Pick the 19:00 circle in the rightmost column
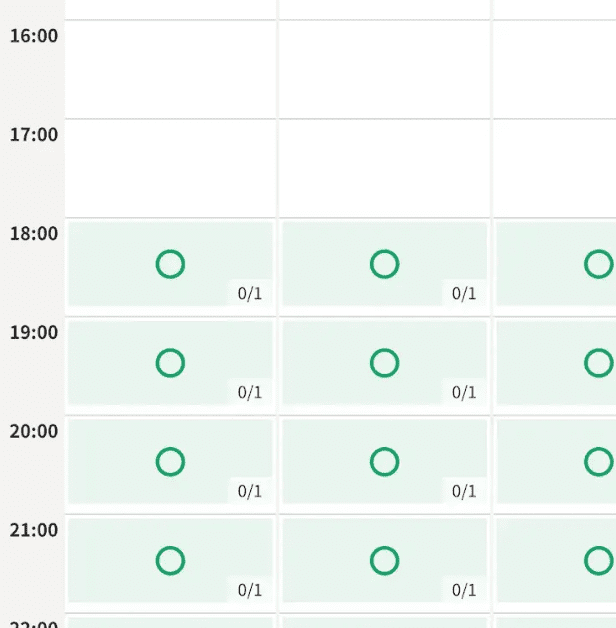Screen dimensions: 616x628 coord(599,363)
